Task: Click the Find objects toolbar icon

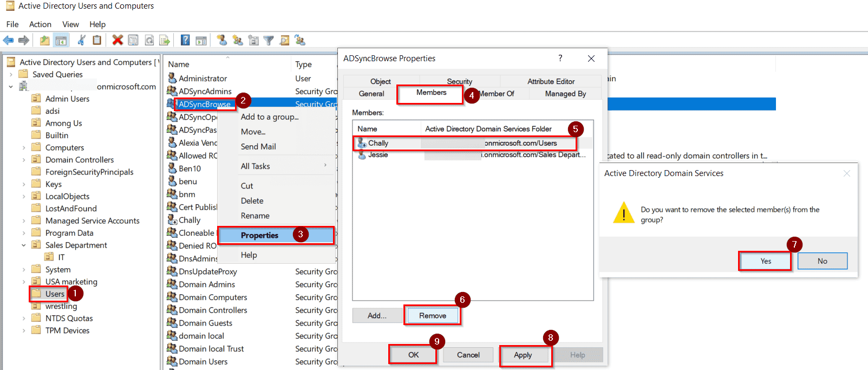Action: (284, 40)
